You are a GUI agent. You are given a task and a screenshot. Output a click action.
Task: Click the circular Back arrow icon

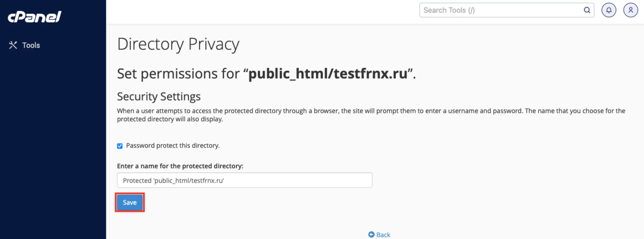pos(371,234)
